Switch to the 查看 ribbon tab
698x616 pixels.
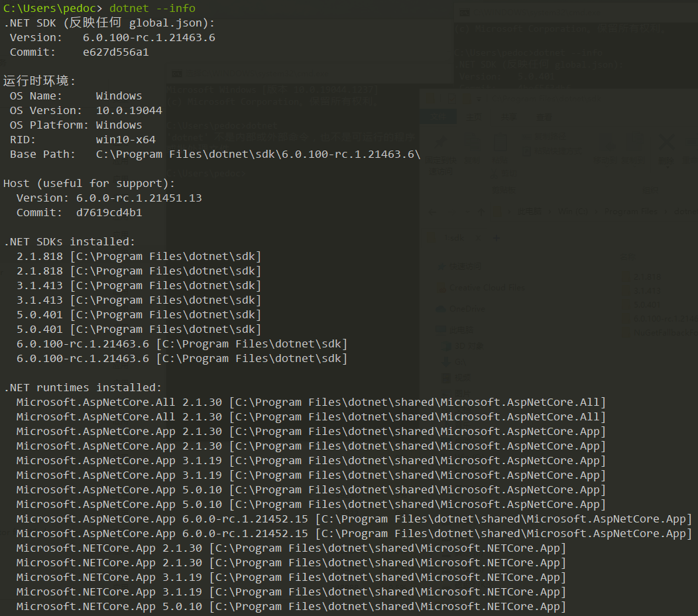[x=544, y=117]
